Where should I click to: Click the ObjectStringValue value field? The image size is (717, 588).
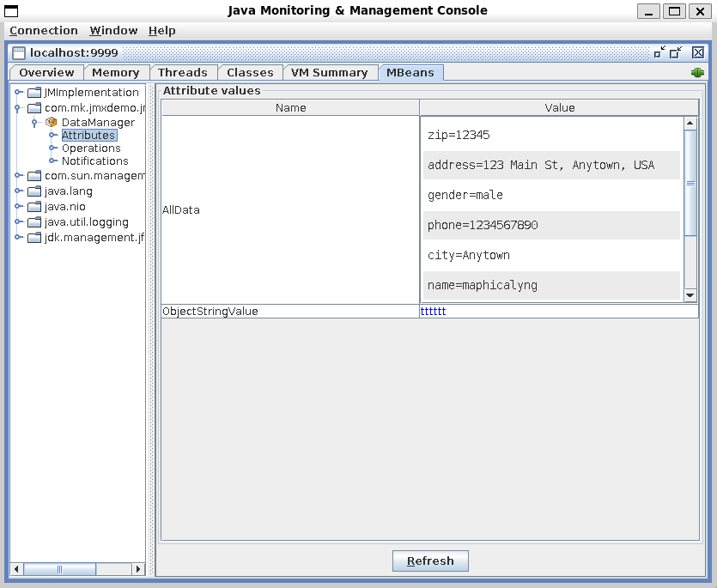click(x=558, y=312)
